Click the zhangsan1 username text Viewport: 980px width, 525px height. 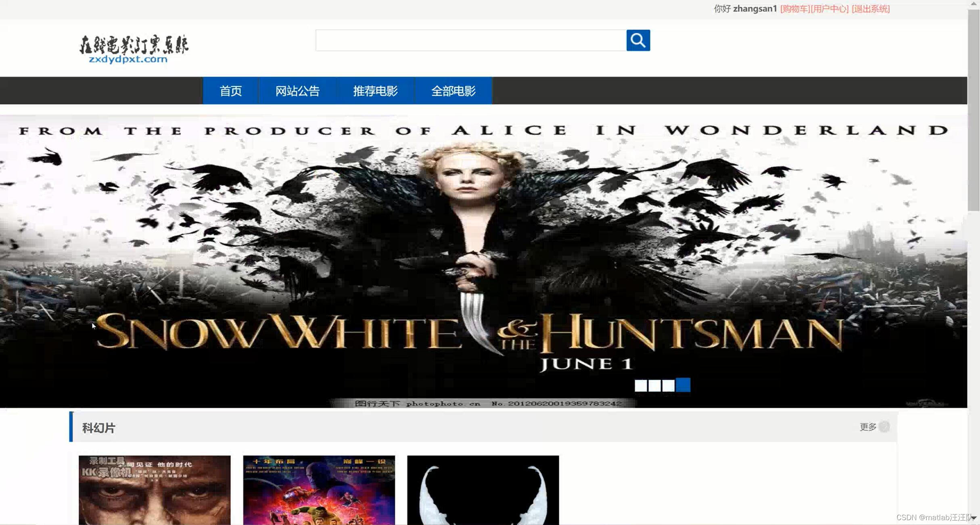click(x=755, y=9)
